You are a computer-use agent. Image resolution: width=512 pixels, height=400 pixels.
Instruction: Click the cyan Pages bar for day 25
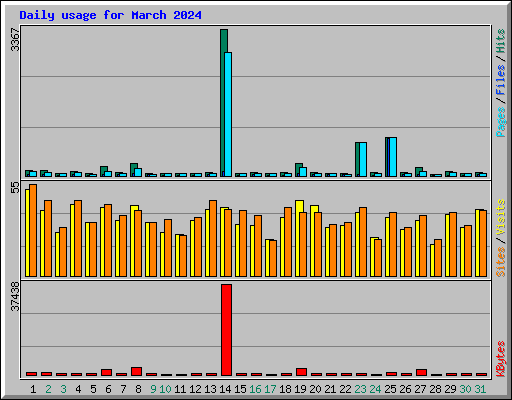pyautogui.click(x=393, y=157)
